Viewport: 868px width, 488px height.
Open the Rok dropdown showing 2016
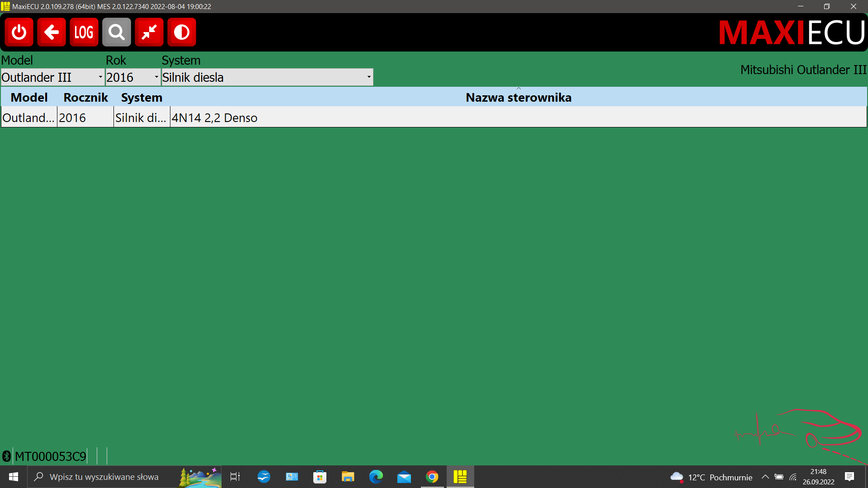click(x=133, y=77)
